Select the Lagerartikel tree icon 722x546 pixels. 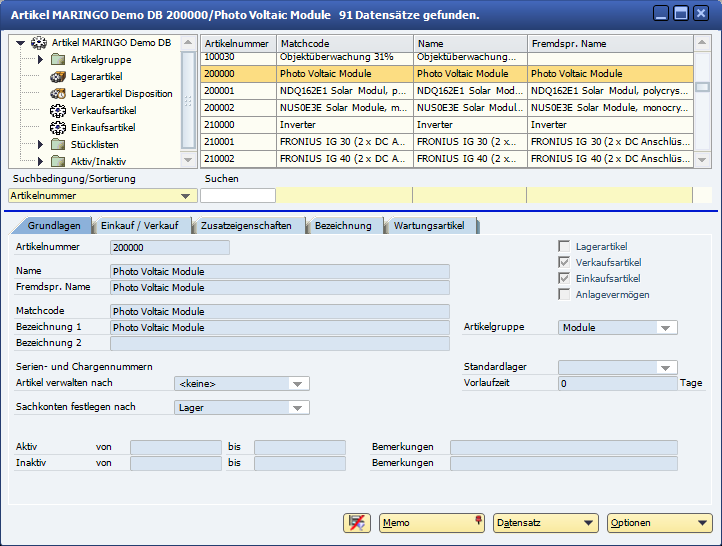click(x=58, y=77)
